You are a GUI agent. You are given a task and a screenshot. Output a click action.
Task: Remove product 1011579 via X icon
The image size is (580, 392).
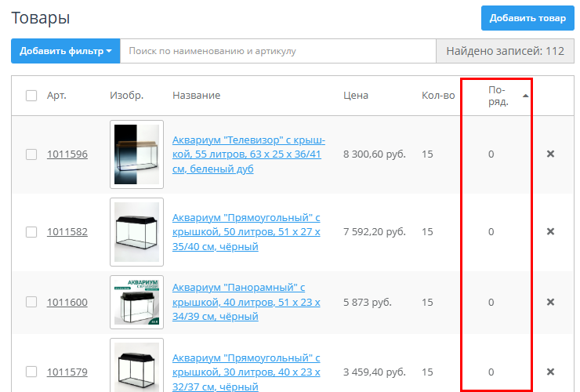click(550, 372)
